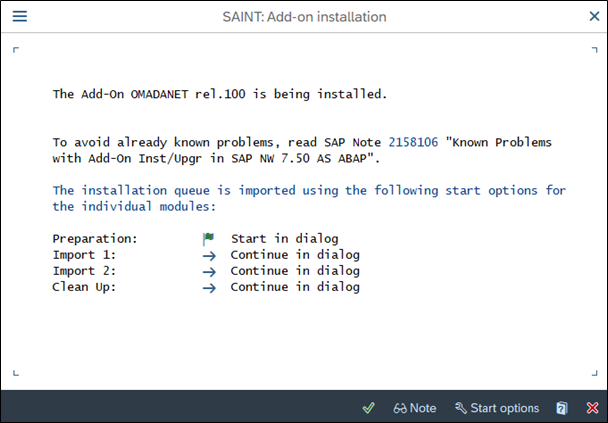This screenshot has height=423, width=608.
Task: Click the 'SAINT: Add-on installation' title
Action: click(x=304, y=17)
